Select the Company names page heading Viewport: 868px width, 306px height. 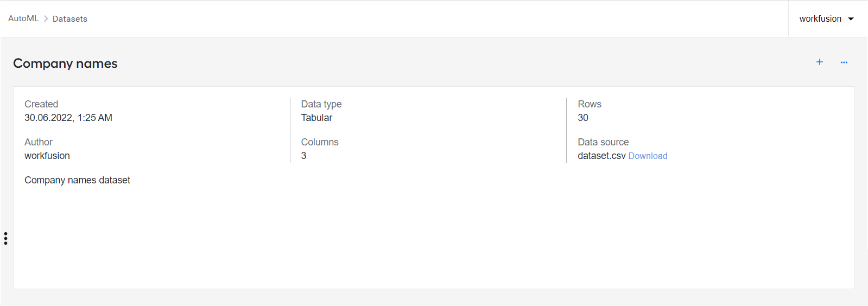click(65, 63)
